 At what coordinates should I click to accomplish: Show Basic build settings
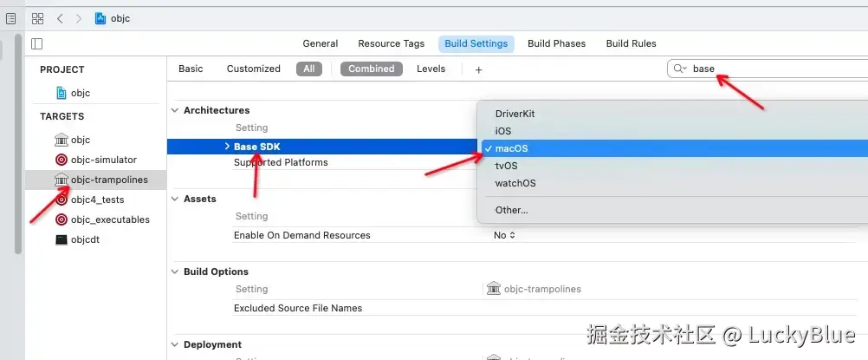(191, 69)
